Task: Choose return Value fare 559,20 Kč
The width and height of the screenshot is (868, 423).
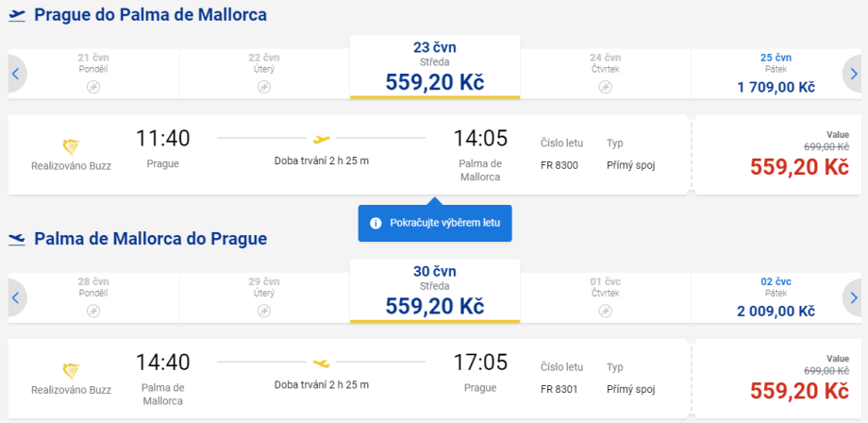Action: coord(799,390)
